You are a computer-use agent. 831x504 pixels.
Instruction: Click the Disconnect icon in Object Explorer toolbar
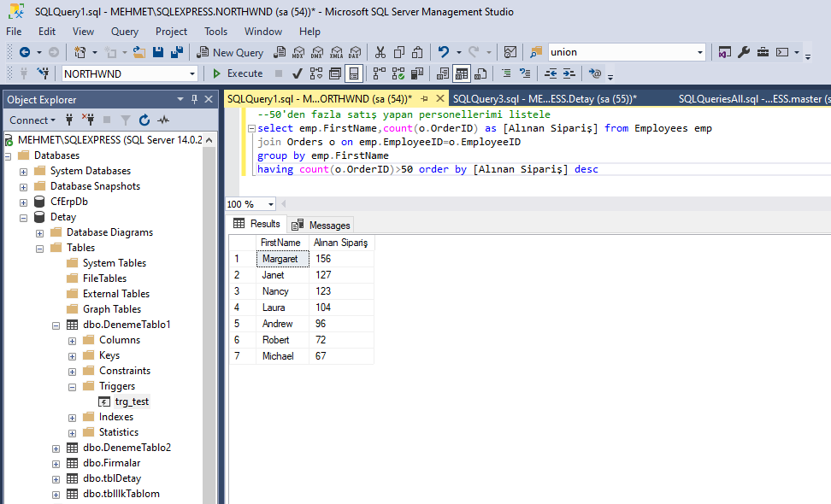point(88,120)
